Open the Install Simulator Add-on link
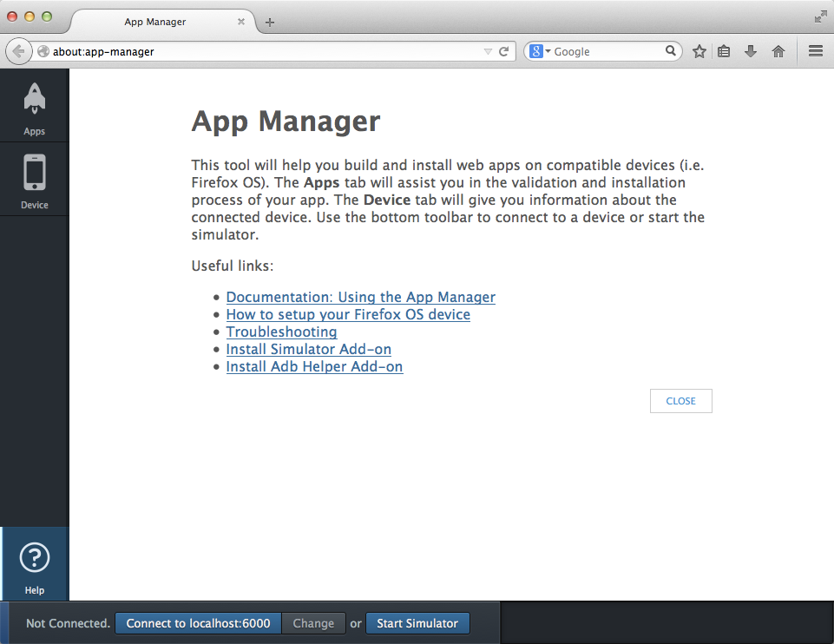The height and width of the screenshot is (644, 834). pos(308,349)
